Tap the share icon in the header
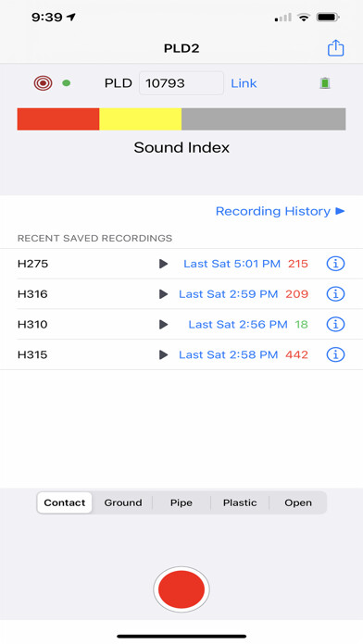 (x=335, y=48)
